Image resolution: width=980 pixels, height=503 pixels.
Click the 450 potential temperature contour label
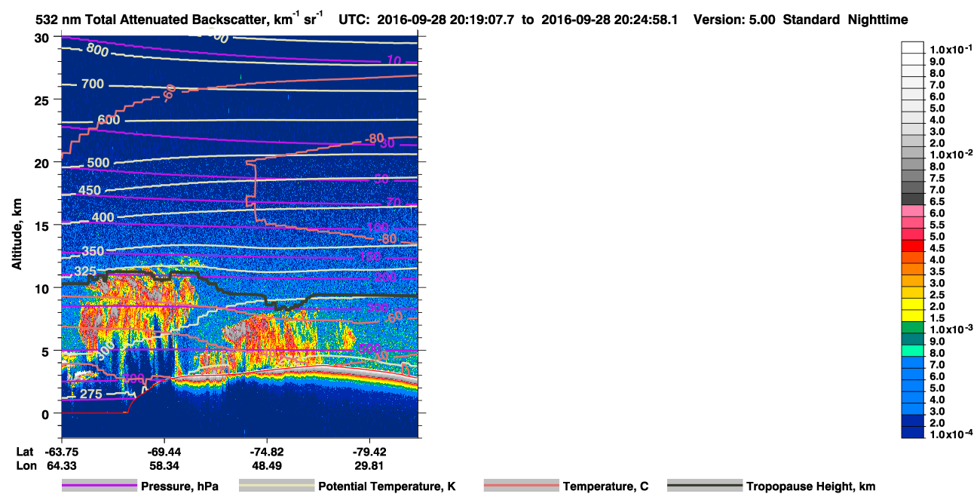89,191
